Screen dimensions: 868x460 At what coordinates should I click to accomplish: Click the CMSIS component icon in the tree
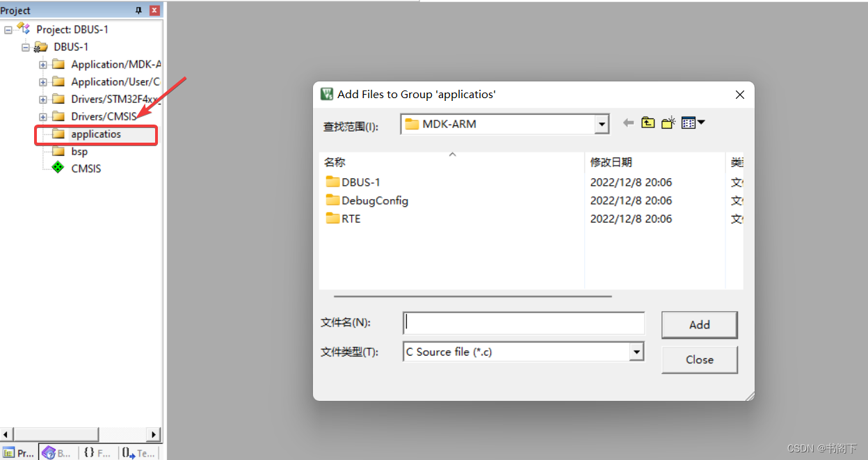coord(57,168)
